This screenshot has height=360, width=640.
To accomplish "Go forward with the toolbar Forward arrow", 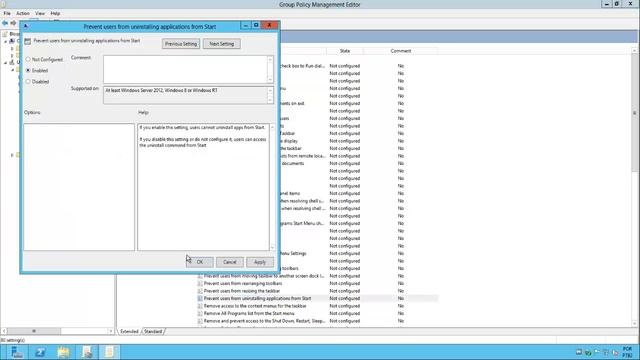I will click(13, 23).
